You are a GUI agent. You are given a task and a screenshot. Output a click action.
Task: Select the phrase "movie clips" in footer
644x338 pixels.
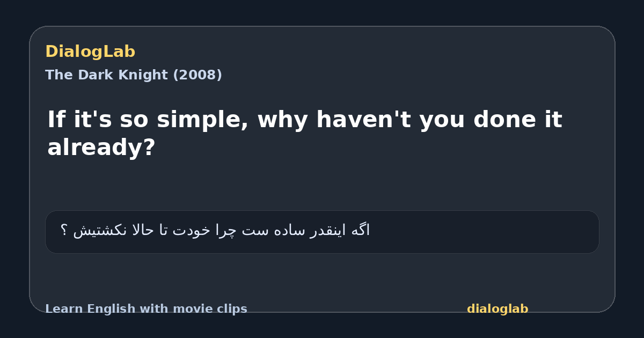click(x=211, y=309)
